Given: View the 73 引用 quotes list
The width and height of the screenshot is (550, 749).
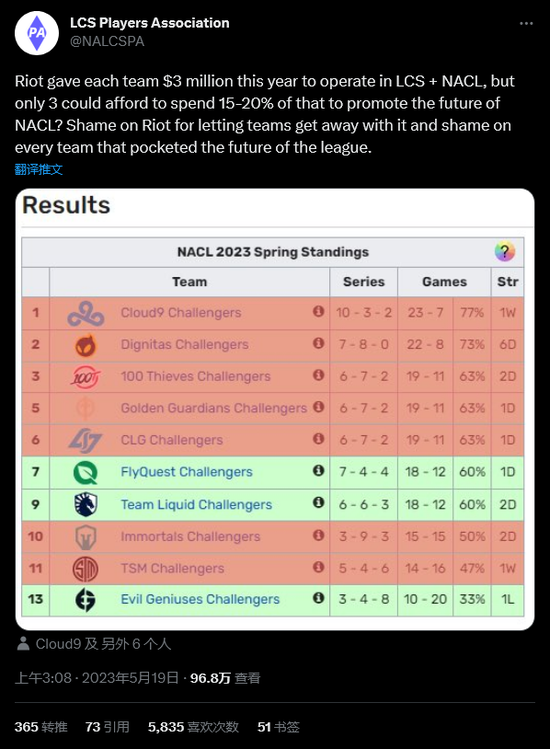Looking at the screenshot, I should 107,727.
